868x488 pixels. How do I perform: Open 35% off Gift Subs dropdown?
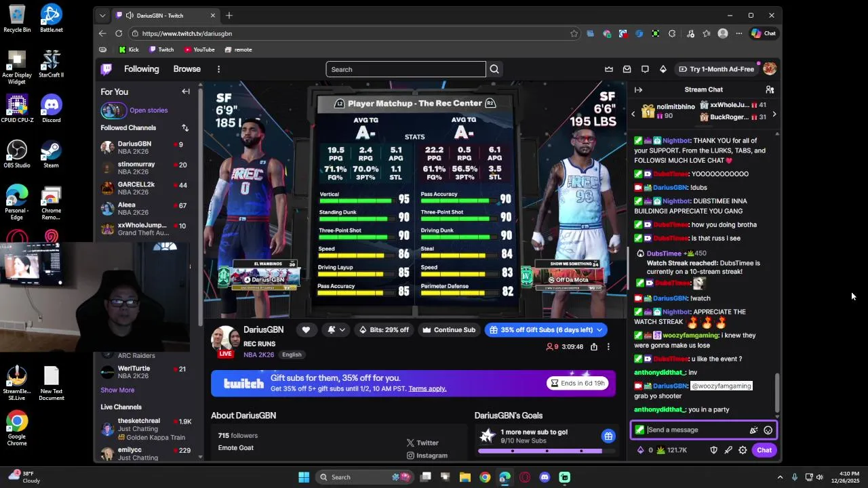click(546, 330)
